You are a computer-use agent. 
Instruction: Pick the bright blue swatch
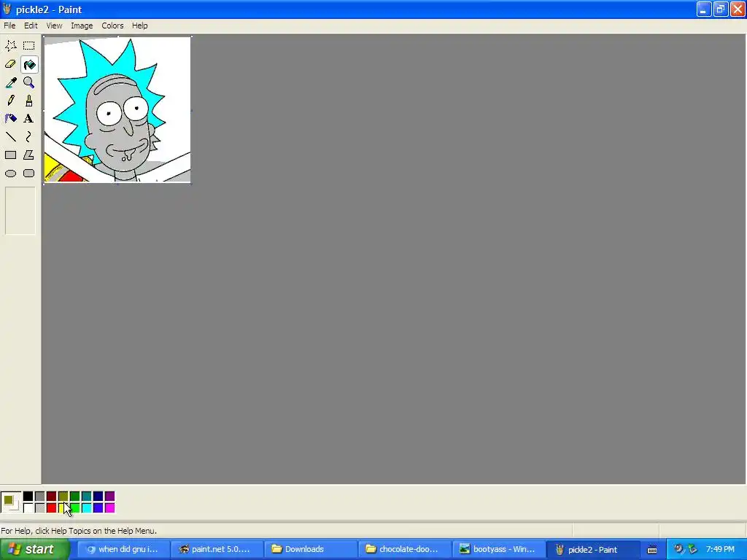coord(98,508)
